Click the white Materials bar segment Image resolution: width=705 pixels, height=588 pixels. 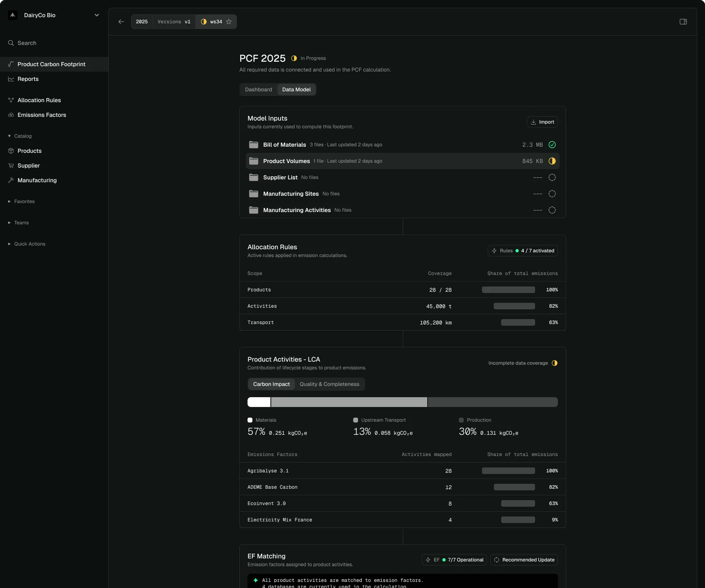(x=259, y=402)
